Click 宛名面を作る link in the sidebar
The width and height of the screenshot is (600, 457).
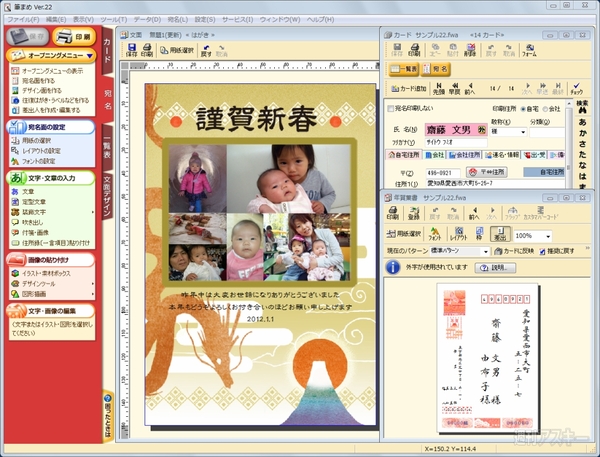pos(38,81)
